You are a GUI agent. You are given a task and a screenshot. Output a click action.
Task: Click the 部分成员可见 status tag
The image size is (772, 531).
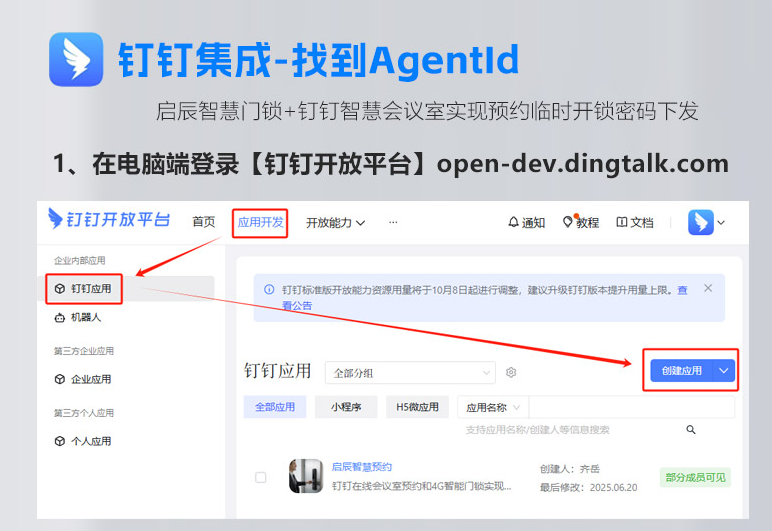click(695, 477)
